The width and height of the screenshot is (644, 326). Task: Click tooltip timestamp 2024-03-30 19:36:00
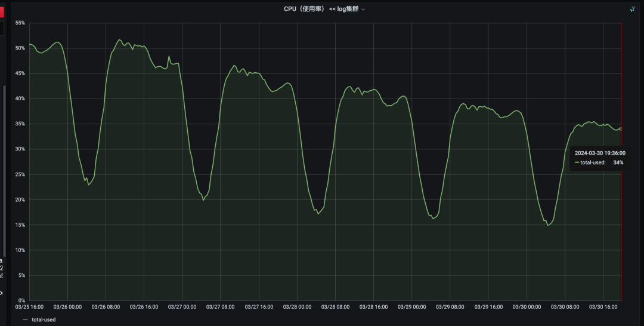tap(600, 153)
